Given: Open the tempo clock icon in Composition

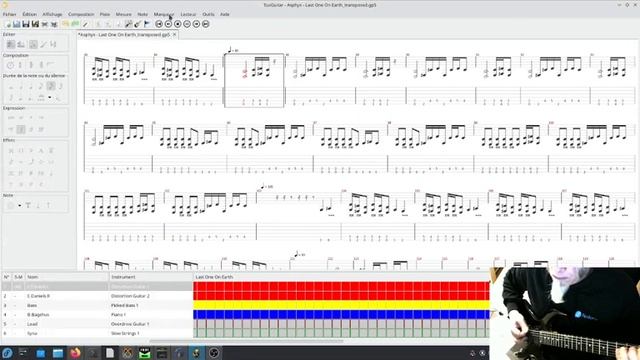Looking at the screenshot, I should (x=10, y=65).
